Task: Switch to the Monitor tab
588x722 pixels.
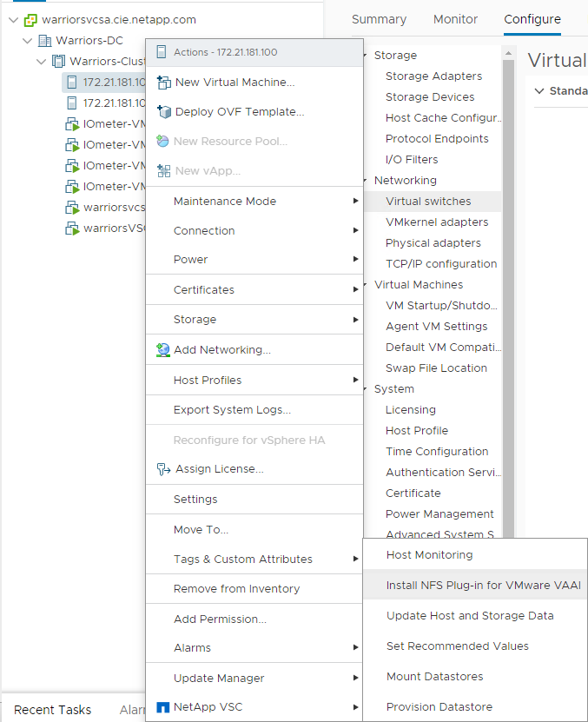Action: [455, 19]
